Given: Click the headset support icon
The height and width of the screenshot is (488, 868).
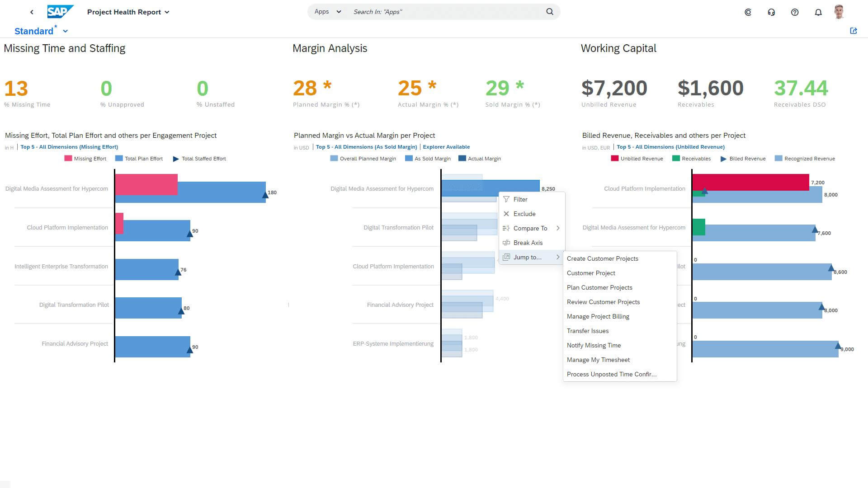Looking at the screenshot, I should [771, 12].
